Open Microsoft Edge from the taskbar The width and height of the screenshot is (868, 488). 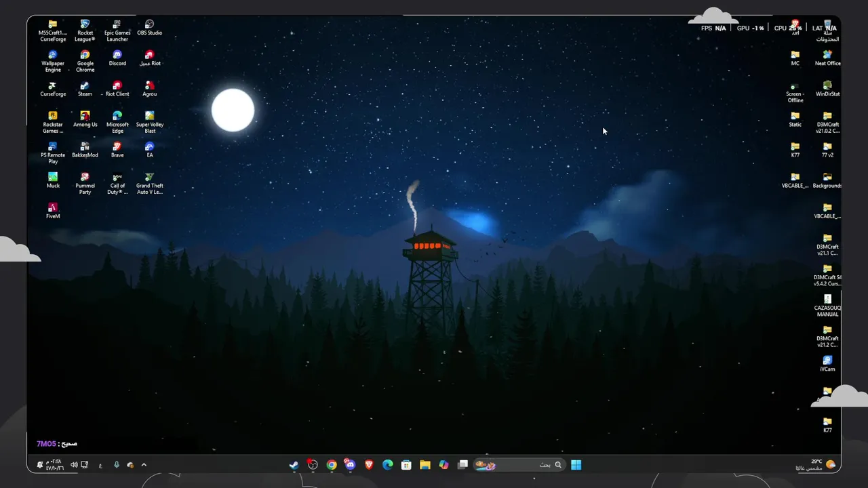[388, 465]
